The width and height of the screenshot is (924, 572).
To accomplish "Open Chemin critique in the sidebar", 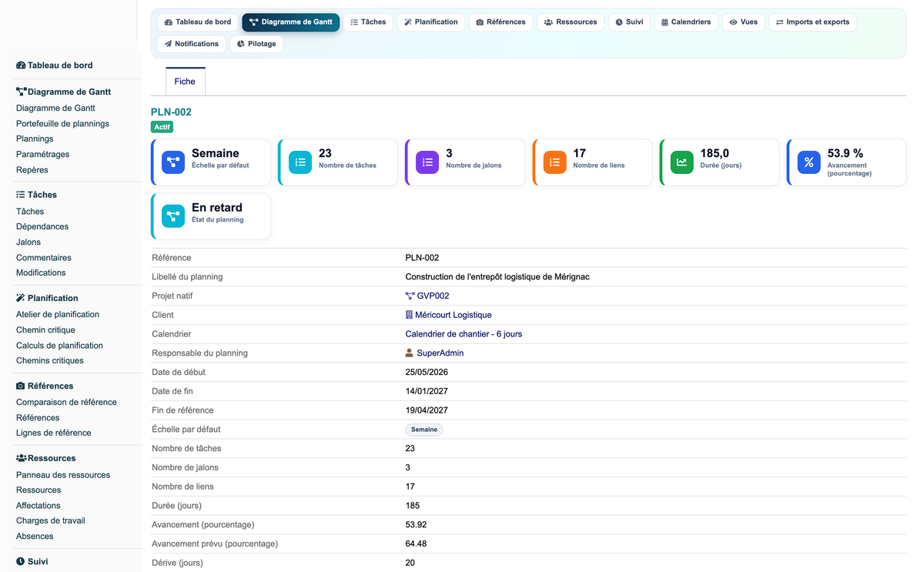I will (x=45, y=330).
